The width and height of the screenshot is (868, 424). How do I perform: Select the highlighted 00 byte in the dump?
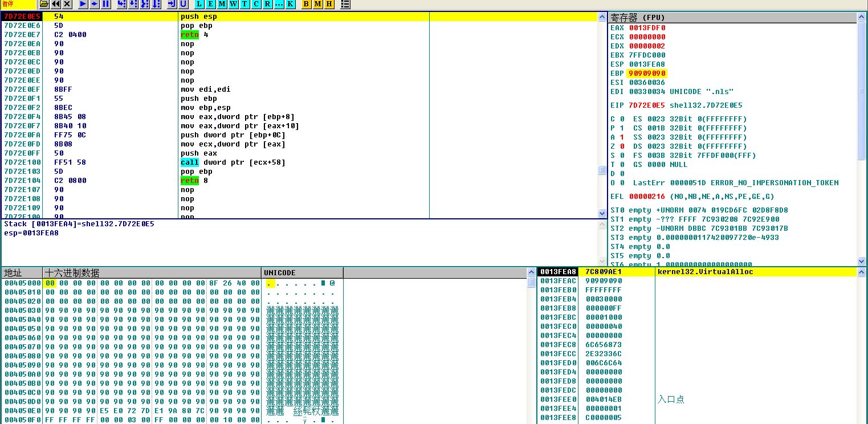point(50,283)
